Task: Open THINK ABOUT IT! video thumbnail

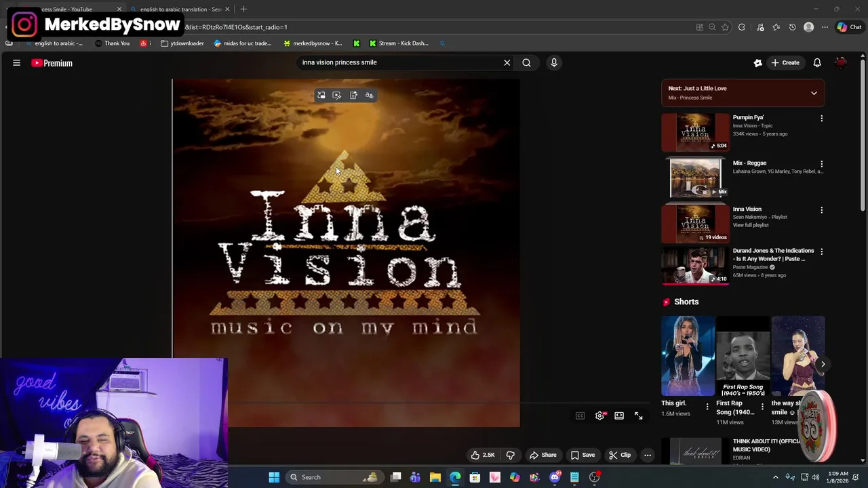Action: tap(695, 451)
